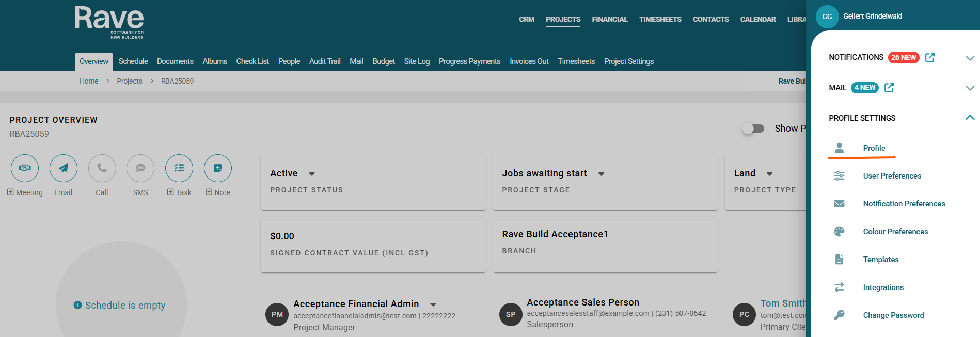Open mail external link icon

(x=889, y=88)
